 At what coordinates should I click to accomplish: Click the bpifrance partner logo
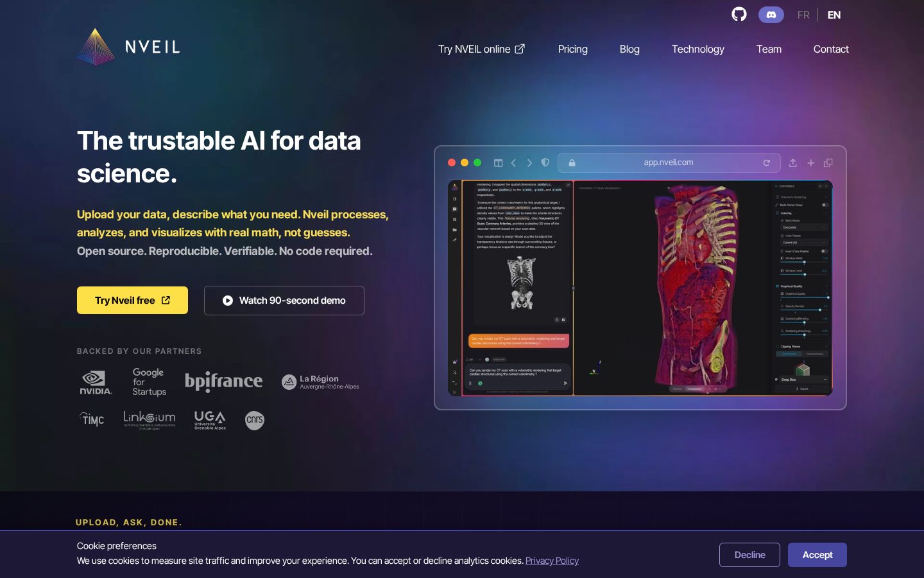tap(224, 381)
